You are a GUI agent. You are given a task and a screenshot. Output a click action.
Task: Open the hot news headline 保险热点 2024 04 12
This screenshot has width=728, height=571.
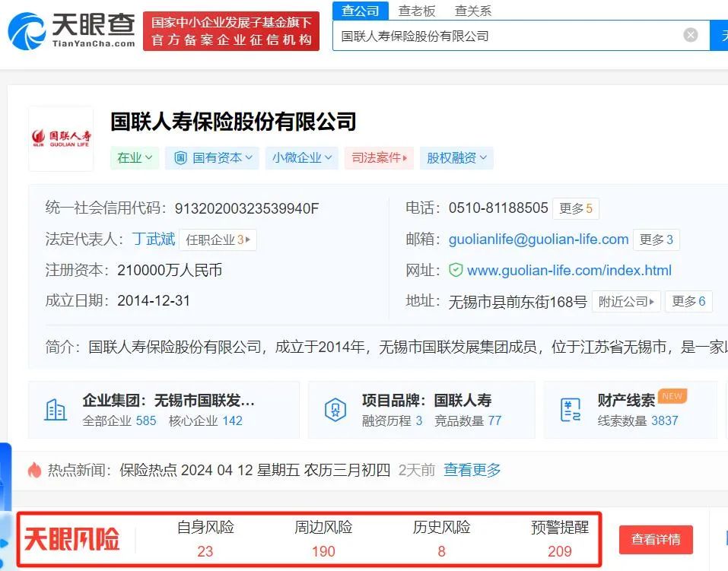(255, 470)
